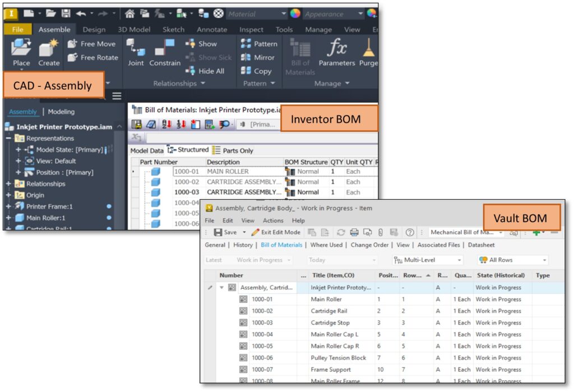Open the All Rows filter dropdown
The image size is (574, 392).
tap(512, 260)
